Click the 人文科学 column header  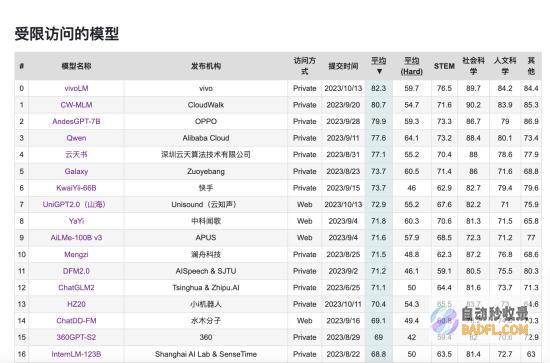pyautogui.click(x=505, y=66)
